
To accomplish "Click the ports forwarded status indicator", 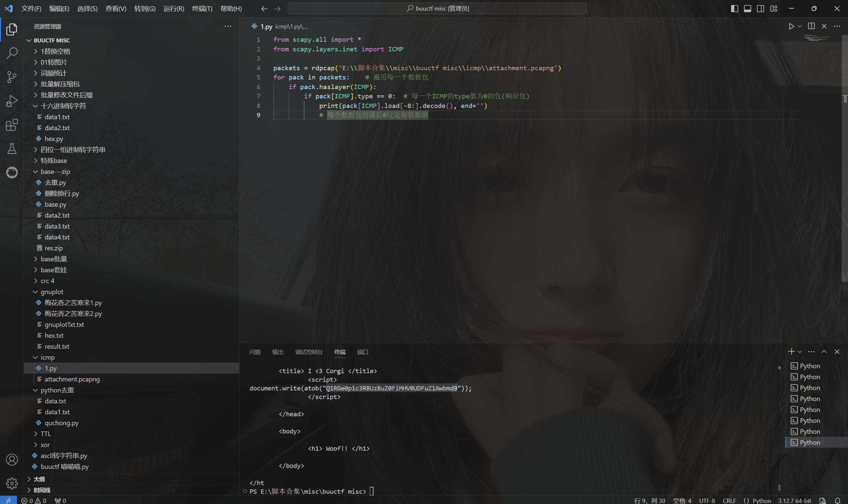I will click(61, 501).
